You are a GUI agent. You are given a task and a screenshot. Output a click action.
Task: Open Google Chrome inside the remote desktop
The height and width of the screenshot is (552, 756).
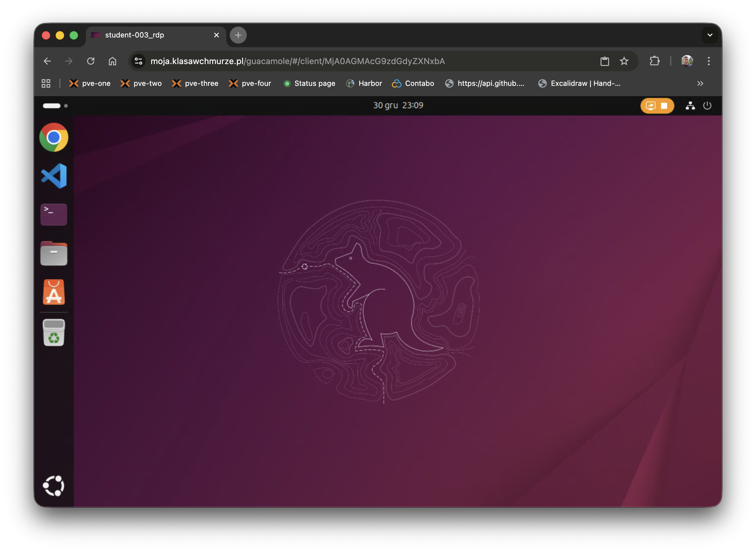point(54,137)
